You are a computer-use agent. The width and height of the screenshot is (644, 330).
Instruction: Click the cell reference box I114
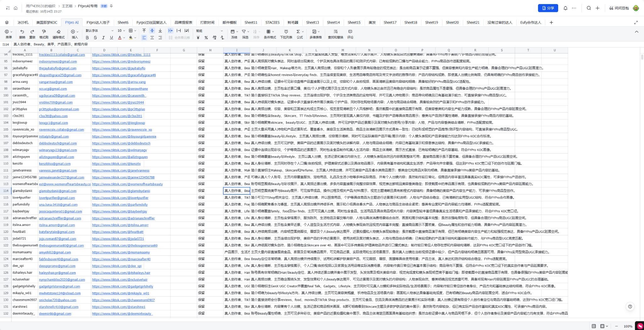tap(6, 44)
